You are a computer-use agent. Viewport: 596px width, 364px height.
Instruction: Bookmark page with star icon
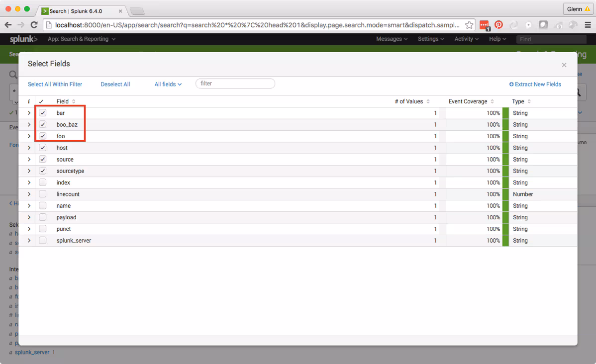click(469, 25)
